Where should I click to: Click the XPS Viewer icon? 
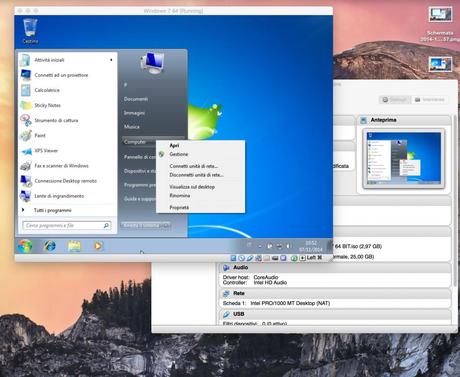coord(26,151)
